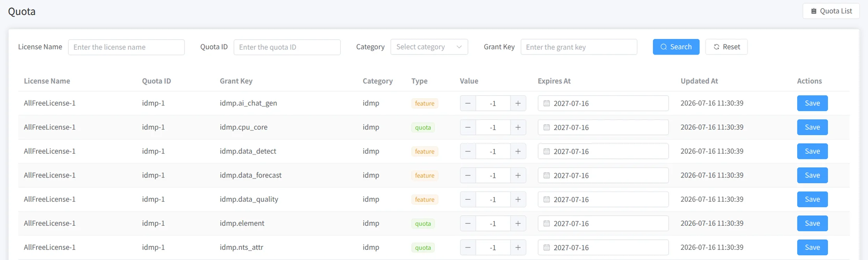Image resolution: width=868 pixels, height=260 pixels.
Task: Click into the Quota ID input
Action: click(x=287, y=47)
